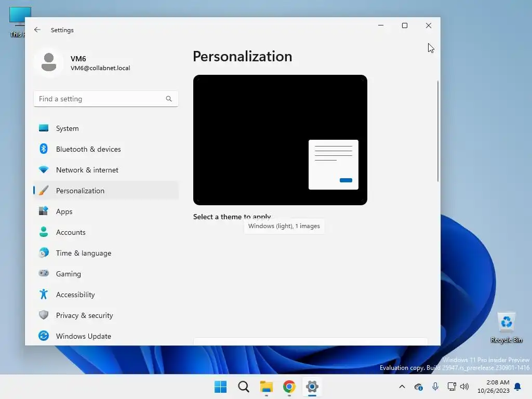532x399 pixels.
Task: Go to Accessibility settings
Action: tap(106, 294)
